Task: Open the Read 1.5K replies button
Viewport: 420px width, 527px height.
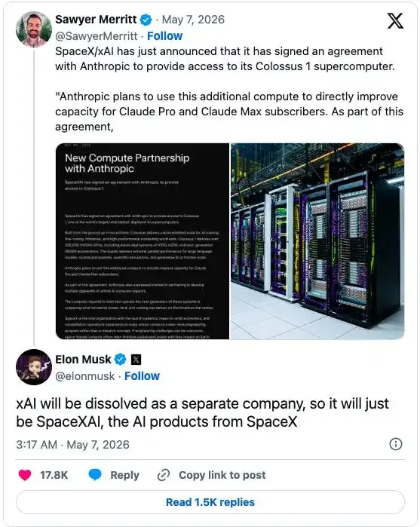Action: (x=210, y=502)
